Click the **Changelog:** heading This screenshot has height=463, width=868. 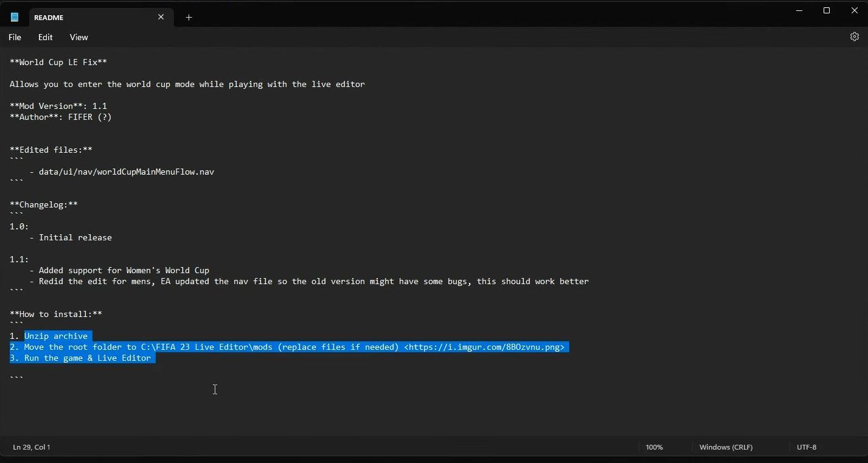pyautogui.click(x=44, y=204)
